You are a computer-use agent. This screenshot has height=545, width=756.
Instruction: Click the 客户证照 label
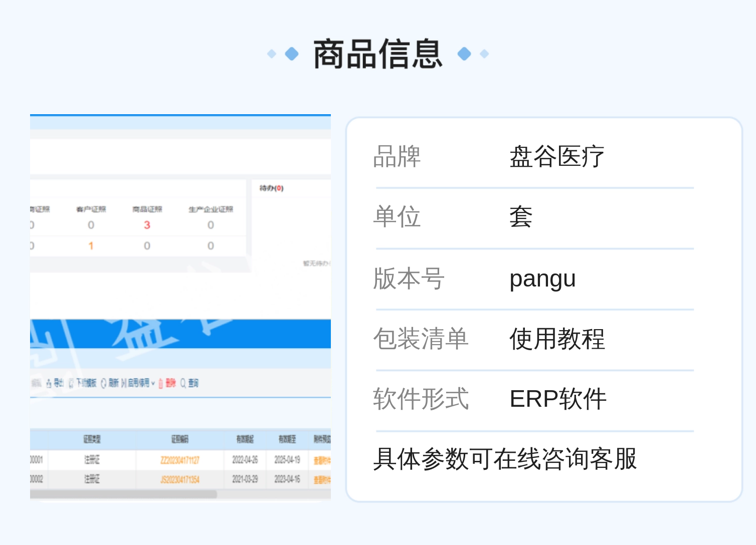tap(91, 209)
